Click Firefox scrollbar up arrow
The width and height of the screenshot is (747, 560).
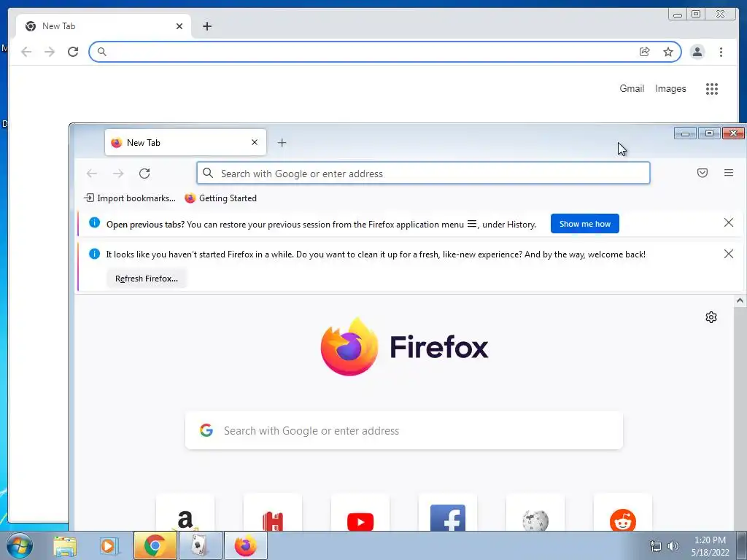[740, 300]
